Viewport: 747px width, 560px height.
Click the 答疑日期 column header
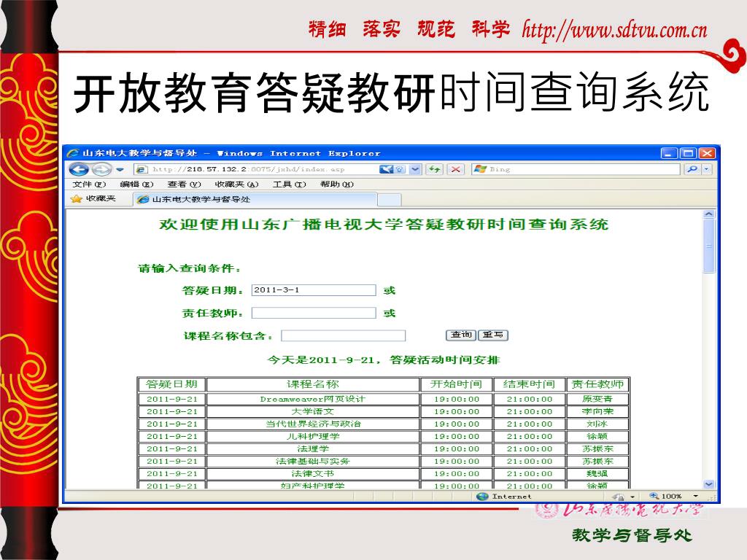171,384
